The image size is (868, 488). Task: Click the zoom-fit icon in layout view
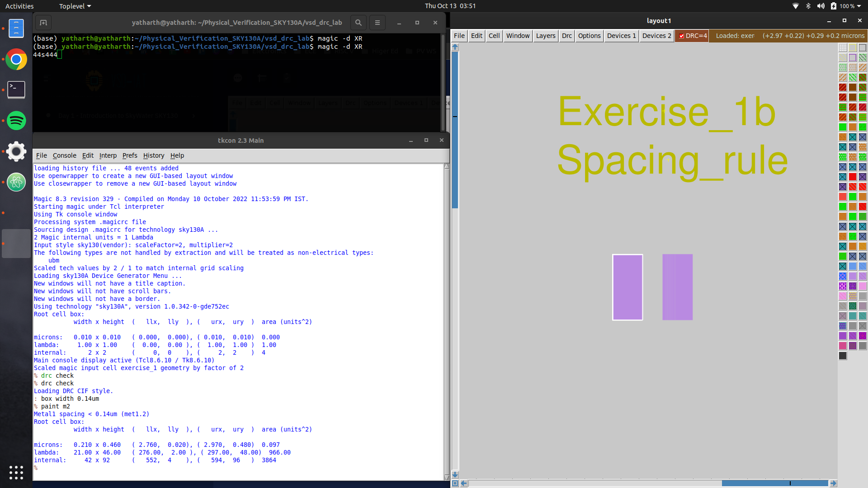(455, 483)
